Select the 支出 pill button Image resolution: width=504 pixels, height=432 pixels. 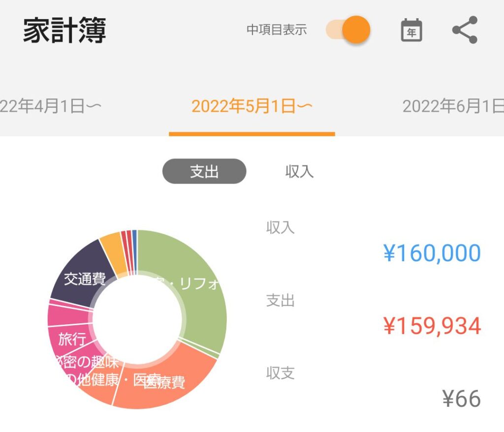204,171
